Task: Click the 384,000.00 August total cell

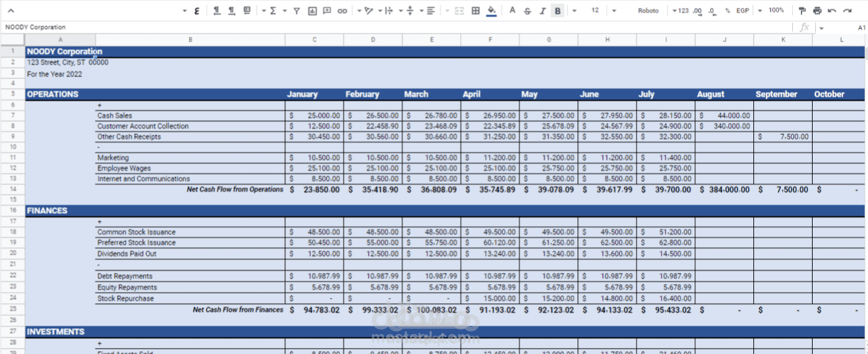Action: (x=724, y=189)
